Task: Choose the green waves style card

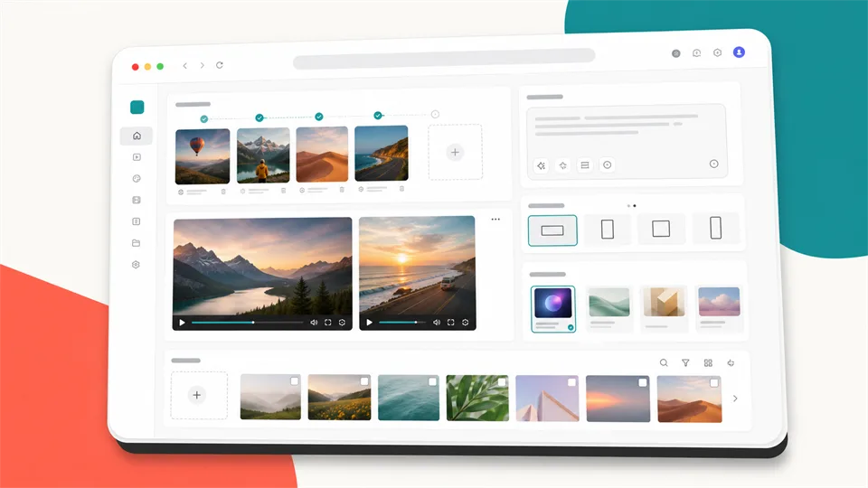Action: coord(609,308)
